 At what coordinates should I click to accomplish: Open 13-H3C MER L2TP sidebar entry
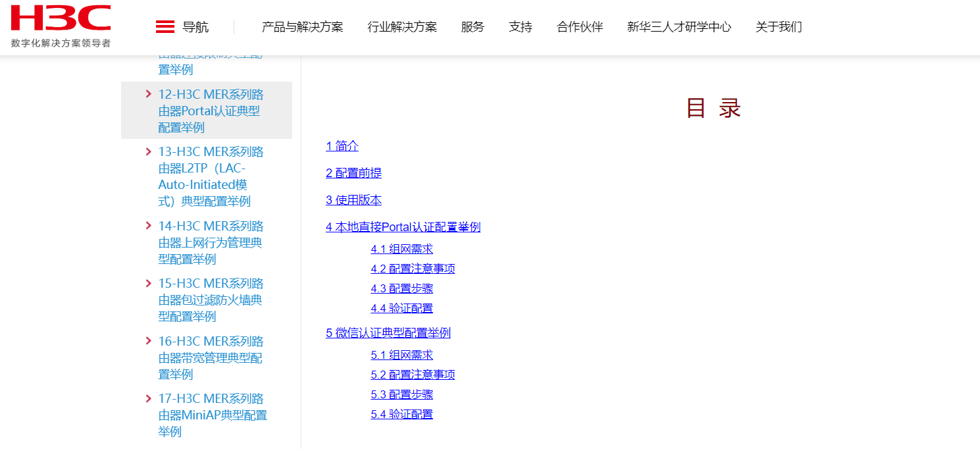coord(211,176)
